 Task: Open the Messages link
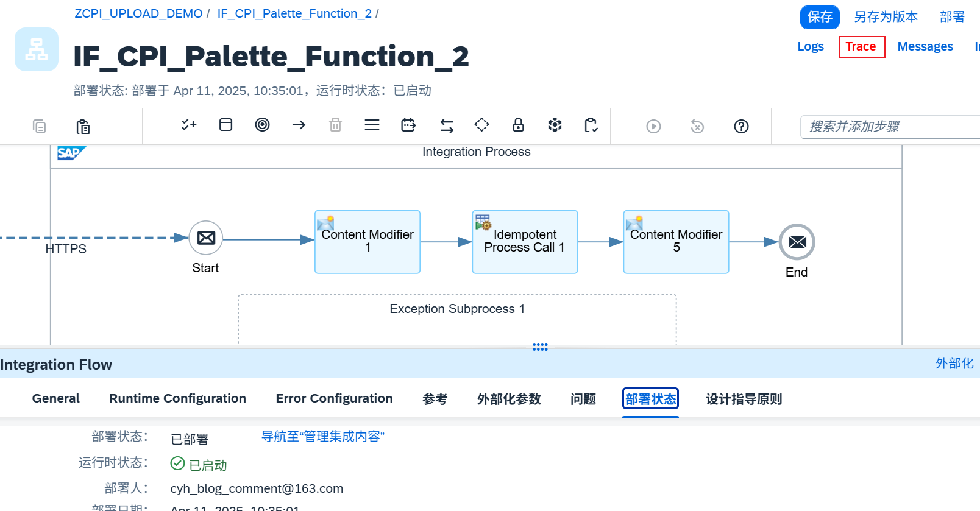pos(925,47)
